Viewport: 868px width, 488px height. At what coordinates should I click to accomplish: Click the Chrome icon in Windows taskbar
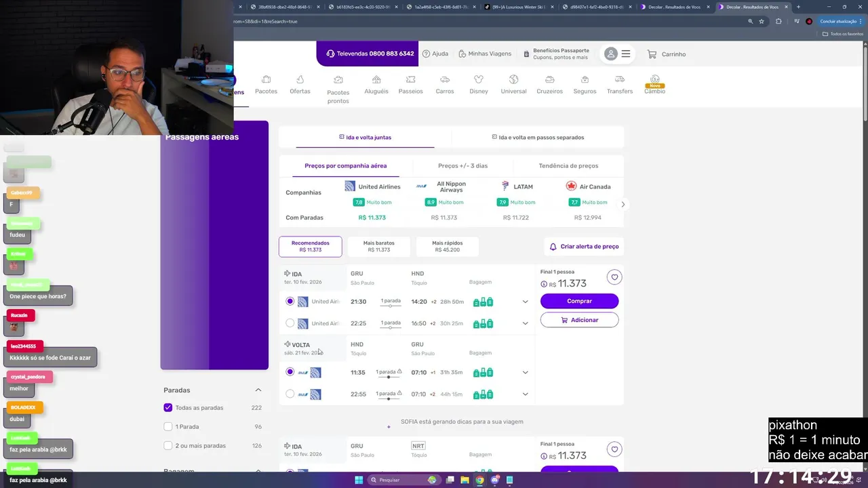click(x=479, y=480)
